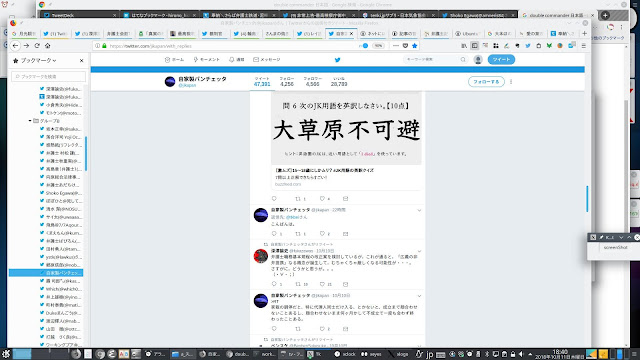Click the Twitter bird extension icon in toolbar

click(x=528, y=46)
